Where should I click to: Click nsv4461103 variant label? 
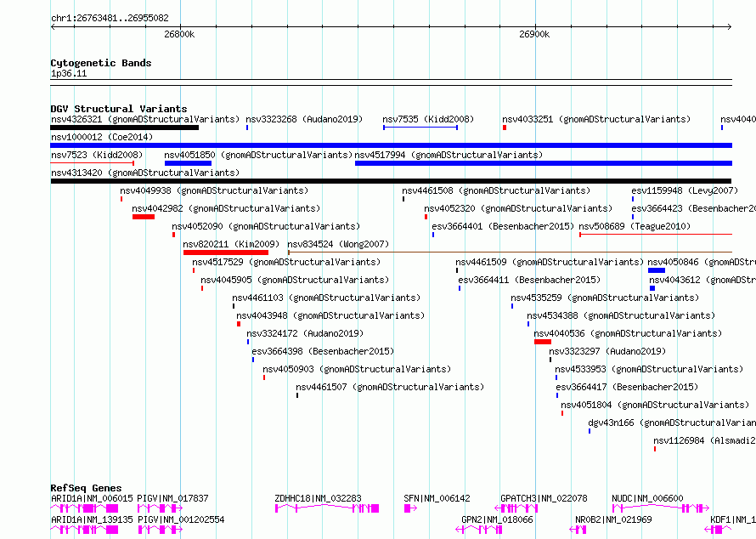point(326,298)
